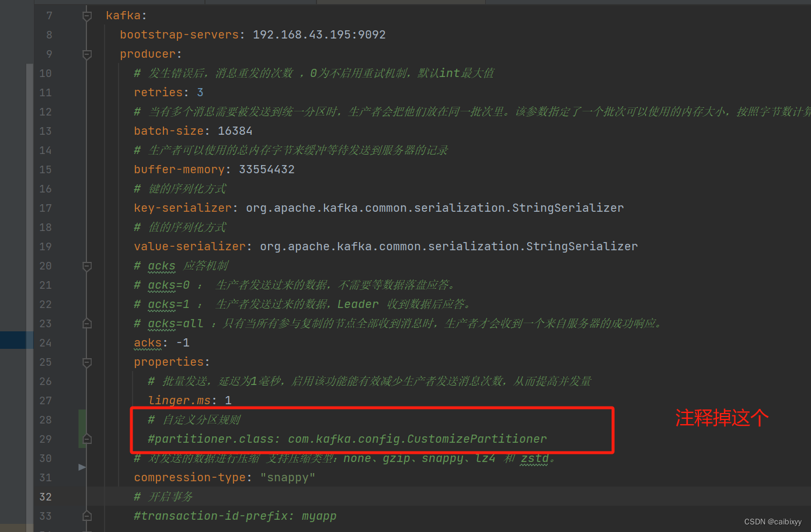Click StringSerializer class on the key-serializer line
Viewport: 811px width, 532px height.
click(568, 208)
